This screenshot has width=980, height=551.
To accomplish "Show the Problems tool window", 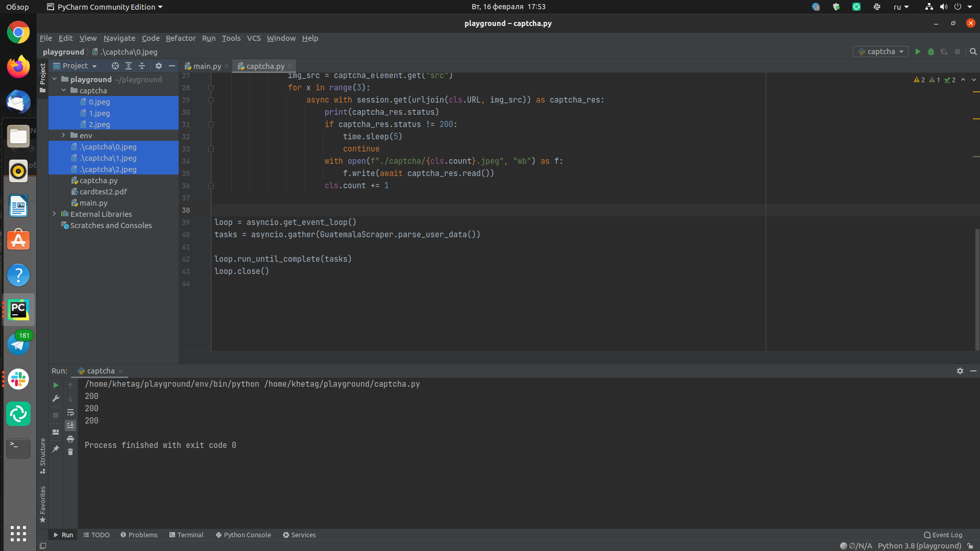I will 139,535.
